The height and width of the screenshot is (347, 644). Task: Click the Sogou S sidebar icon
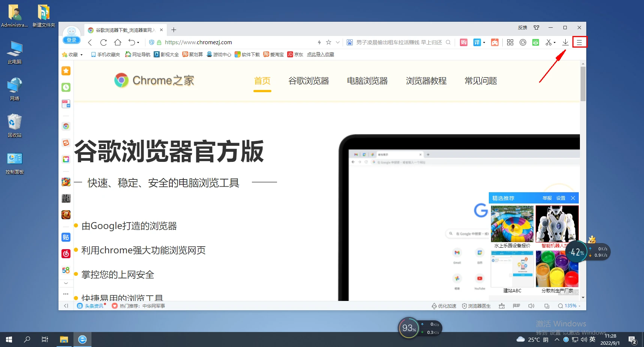click(66, 143)
